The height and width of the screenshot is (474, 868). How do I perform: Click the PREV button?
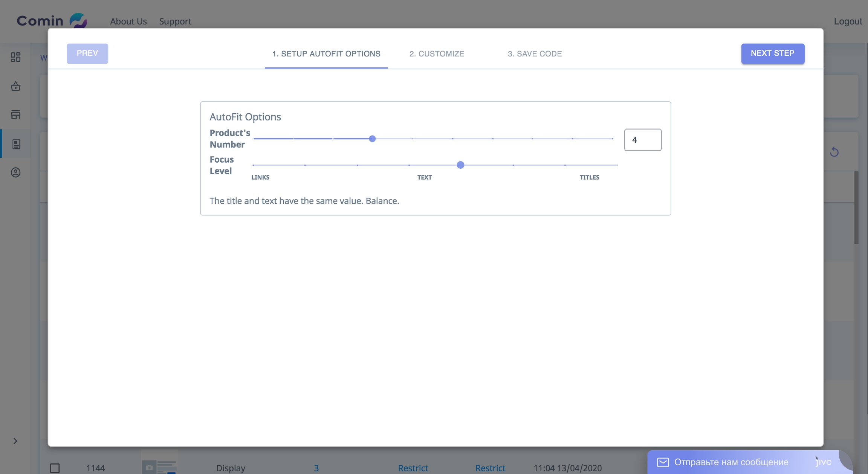click(x=87, y=53)
